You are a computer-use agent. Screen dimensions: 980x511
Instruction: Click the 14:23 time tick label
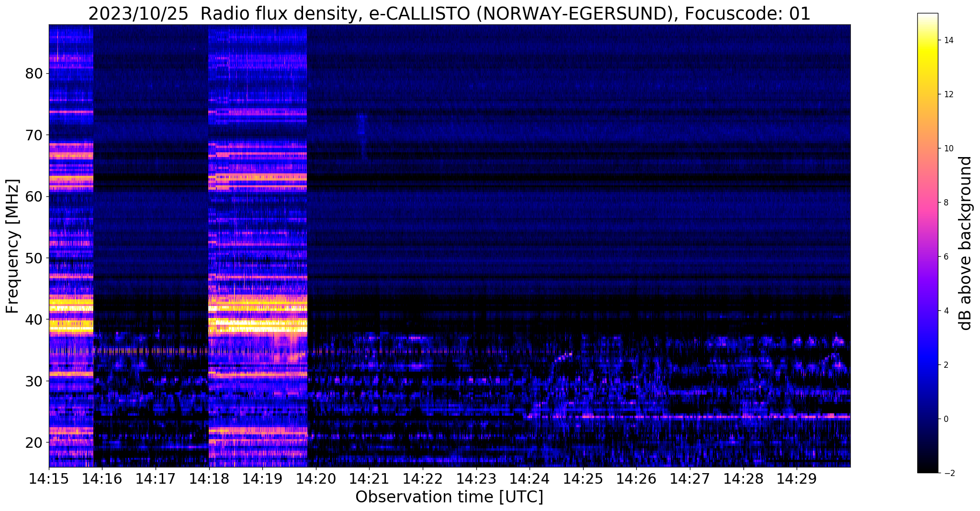(476, 478)
